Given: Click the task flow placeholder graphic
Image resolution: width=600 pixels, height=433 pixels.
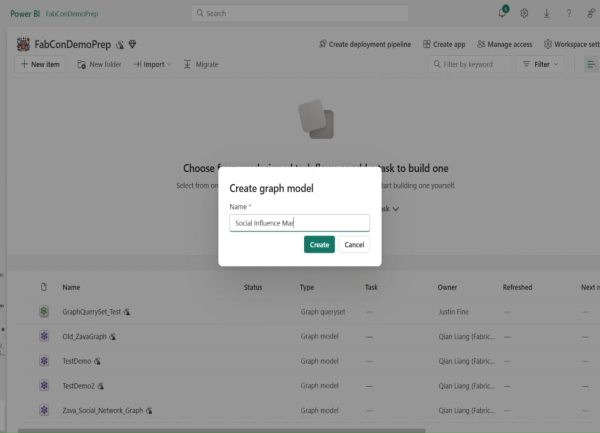Looking at the screenshot, I should coord(316,119).
